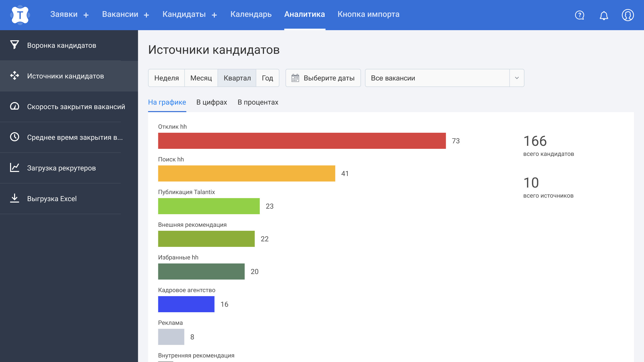Click the olive Внешняя рекомендация bar
Viewport: 644px width, 362px height.
[206, 239]
